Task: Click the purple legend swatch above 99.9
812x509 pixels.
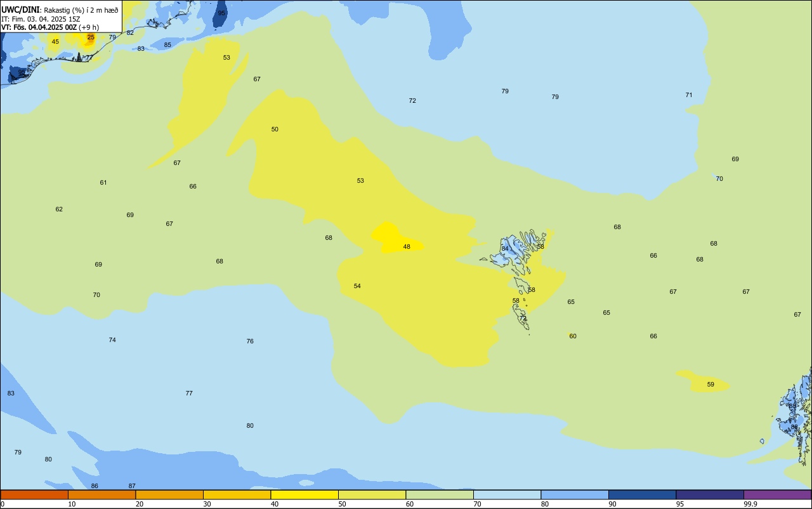Action: coord(777,494)
